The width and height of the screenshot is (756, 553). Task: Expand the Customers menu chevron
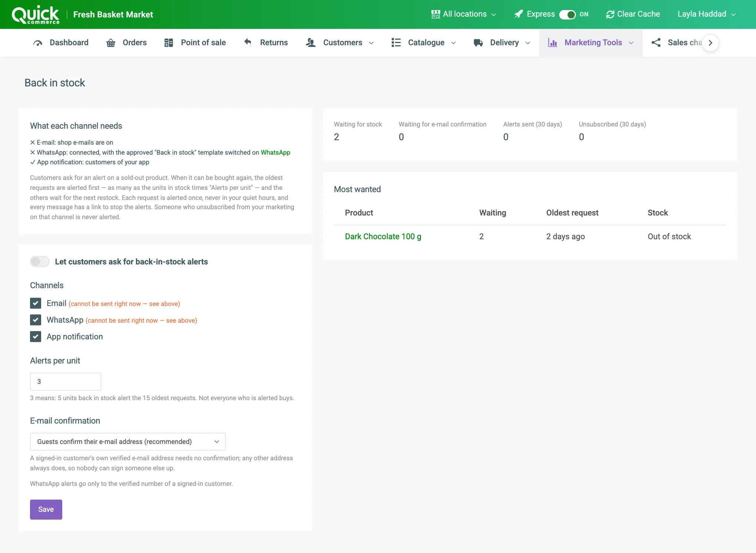[x=371, y=43]
